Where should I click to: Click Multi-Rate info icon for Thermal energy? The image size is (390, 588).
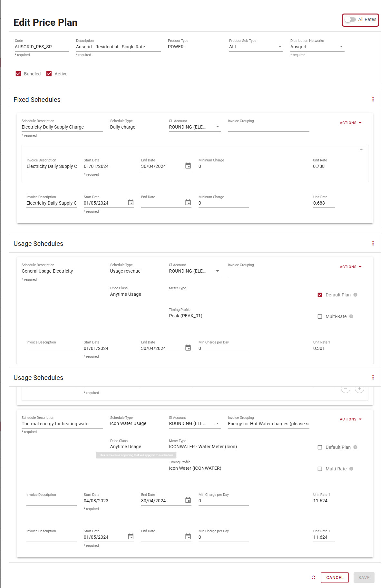click(351, 469)
